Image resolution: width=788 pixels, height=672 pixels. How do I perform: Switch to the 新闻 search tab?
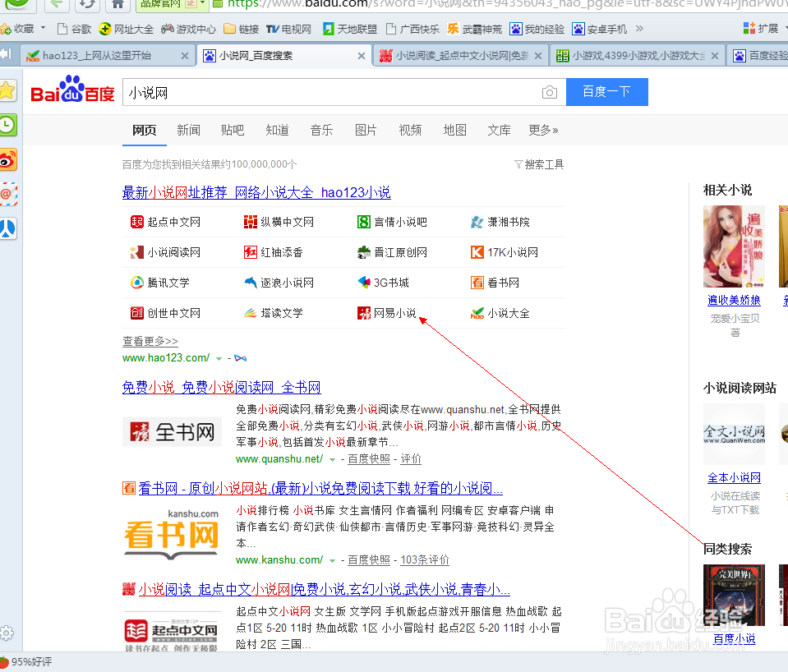point(188,130)
